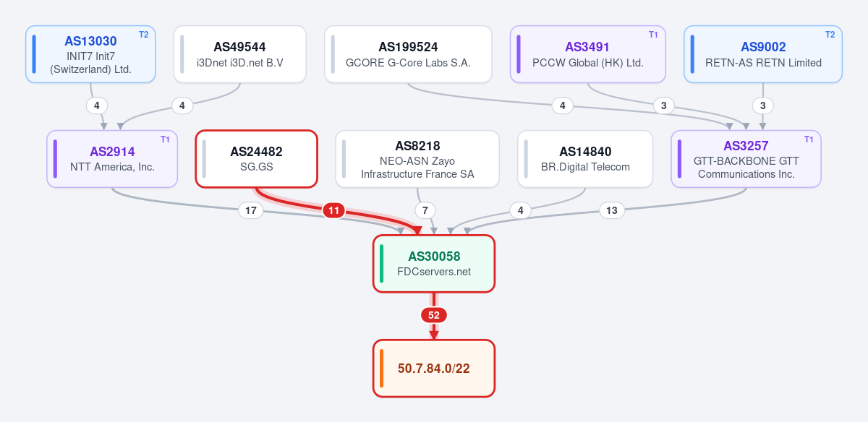Open the AS8218 NEO-ASN Zayo node
Screen dimensions: 868x422
click(417, 159)
